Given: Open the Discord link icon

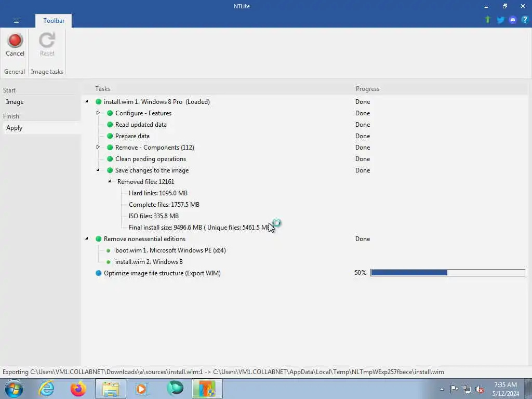Looking at the screenshot, I should coord(513,20).
